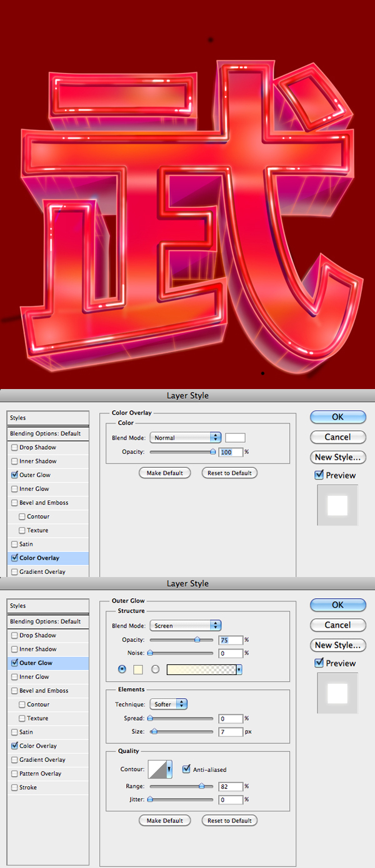Enable Pattern Overlay in lower dialog
375x868 pixels.
(x=14, y=774)
